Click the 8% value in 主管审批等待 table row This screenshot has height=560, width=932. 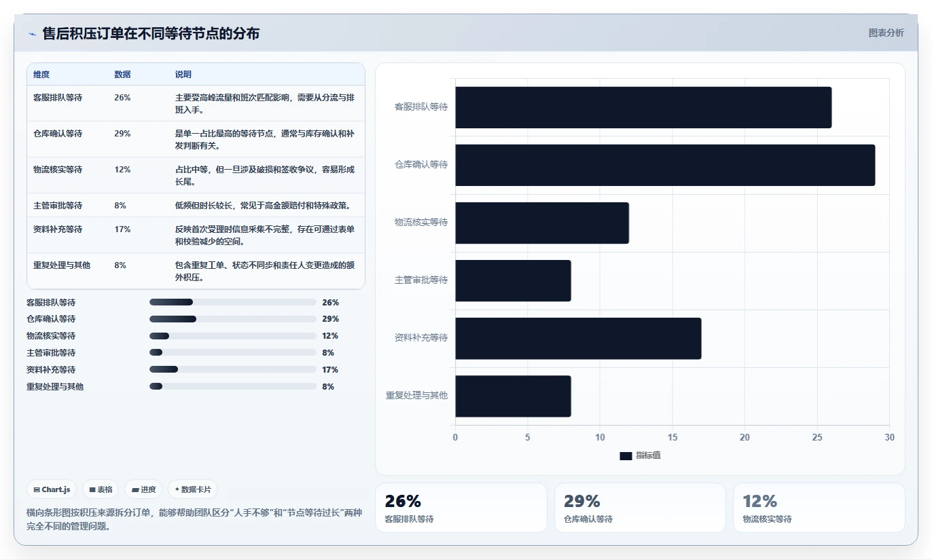(x=120, y=206)
